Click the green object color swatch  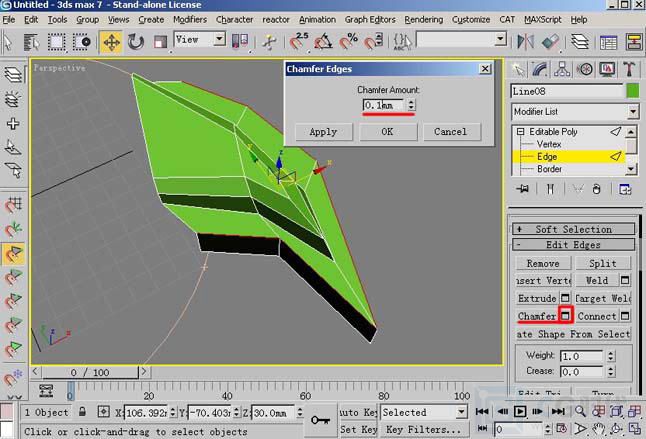pyautogui.click(x=632, y=90)
